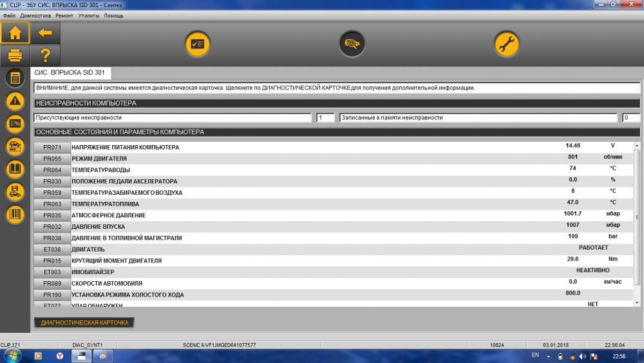The image size is (644, 363).
Task: Open the Ремонт menu
Action: coord(64,15)
